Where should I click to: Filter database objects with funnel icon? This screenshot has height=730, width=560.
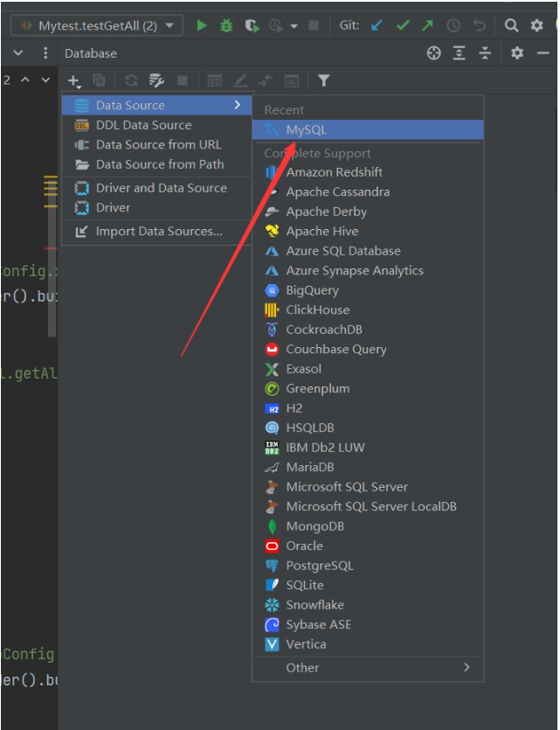(x=324, y=80)
